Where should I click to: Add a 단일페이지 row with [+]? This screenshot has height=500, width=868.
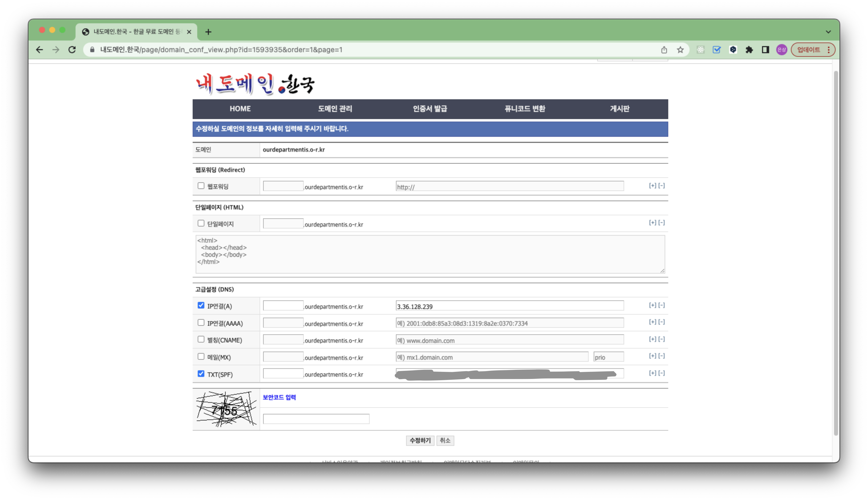click(652, 223)
